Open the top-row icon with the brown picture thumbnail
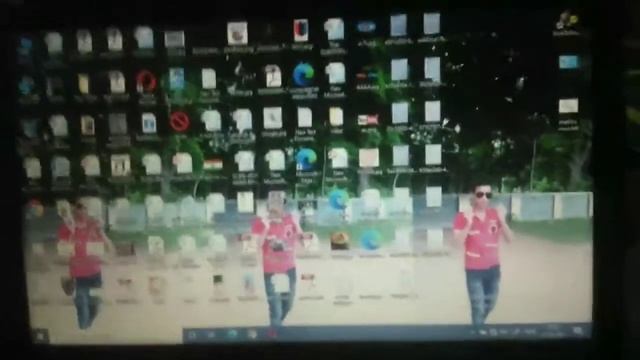 [x=238, y=33]
